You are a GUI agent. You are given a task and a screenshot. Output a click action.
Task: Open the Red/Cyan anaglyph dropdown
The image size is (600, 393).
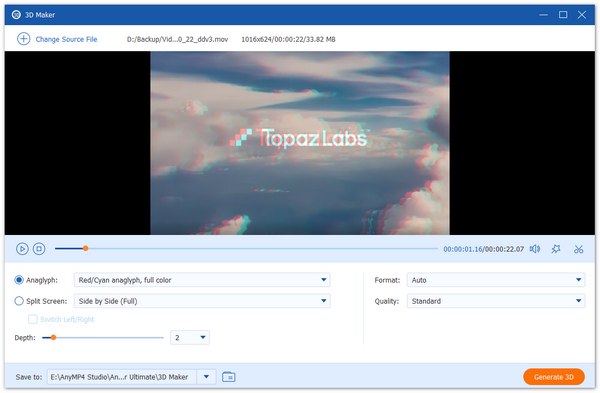coord(202,280)
